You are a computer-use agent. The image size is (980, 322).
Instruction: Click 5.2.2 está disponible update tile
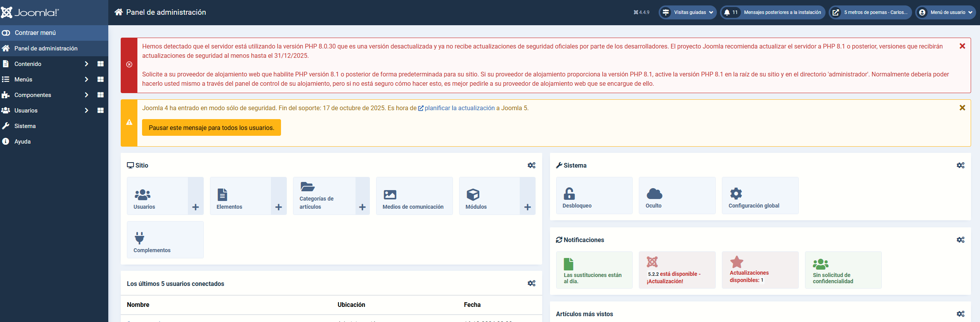coord(677,270)
